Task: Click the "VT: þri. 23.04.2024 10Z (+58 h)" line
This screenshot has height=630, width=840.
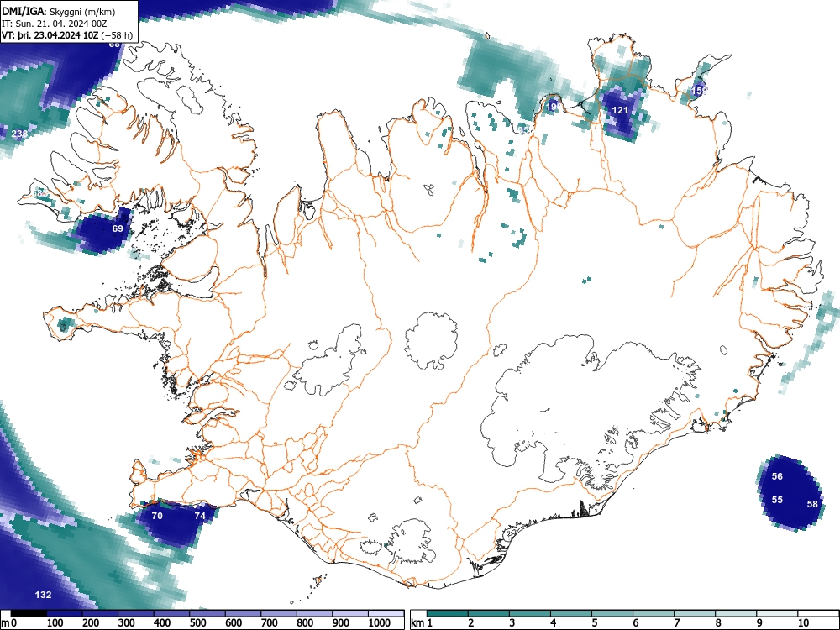Action: click(x=67, y=35)
